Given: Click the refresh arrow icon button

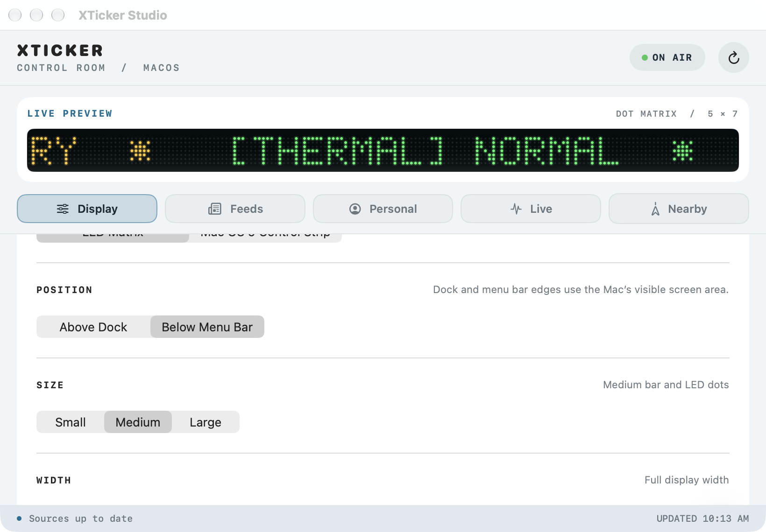Looking at the screenshot, I should [733, 57].
